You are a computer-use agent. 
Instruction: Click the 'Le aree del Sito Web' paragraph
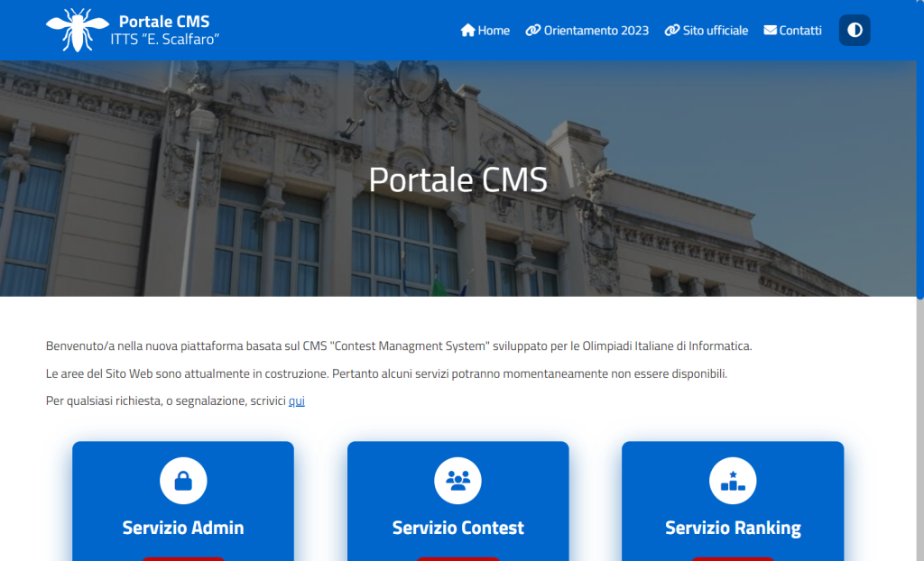point(386,373)
